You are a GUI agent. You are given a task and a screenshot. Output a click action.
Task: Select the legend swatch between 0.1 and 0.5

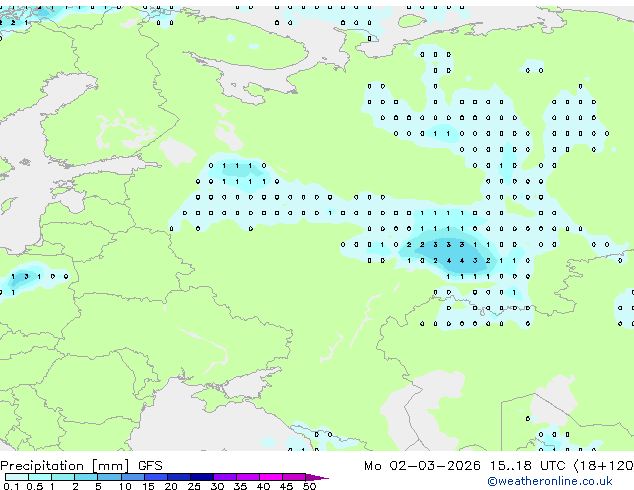click(17, 477)
